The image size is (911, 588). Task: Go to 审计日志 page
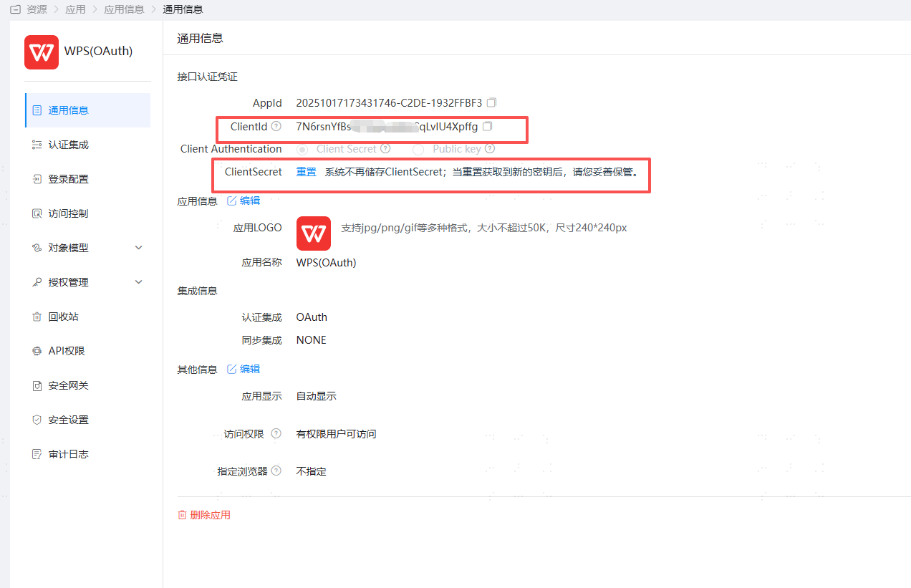click(68, 454)
